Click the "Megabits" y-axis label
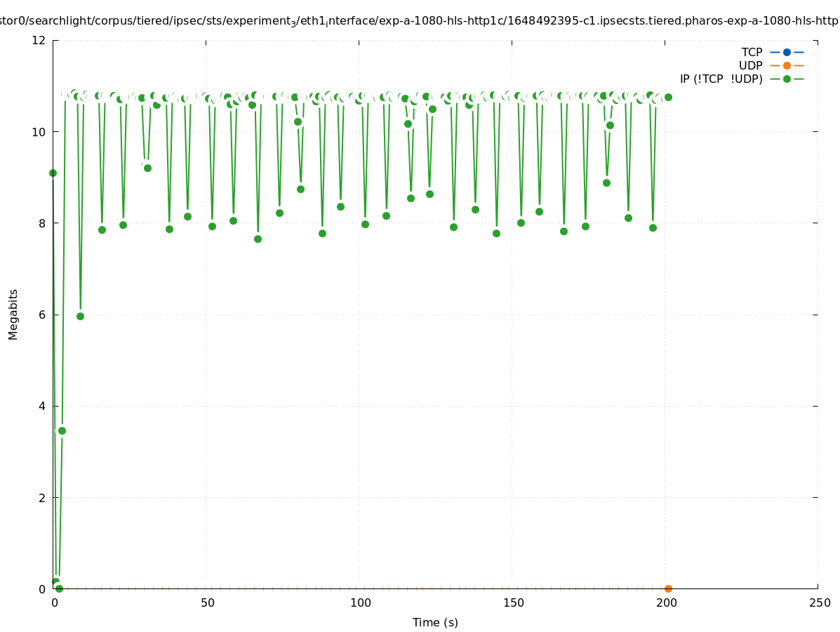Image resolution: width=840 pixels, height=632 pixels. pyautogui.click(x=13, y=314)
